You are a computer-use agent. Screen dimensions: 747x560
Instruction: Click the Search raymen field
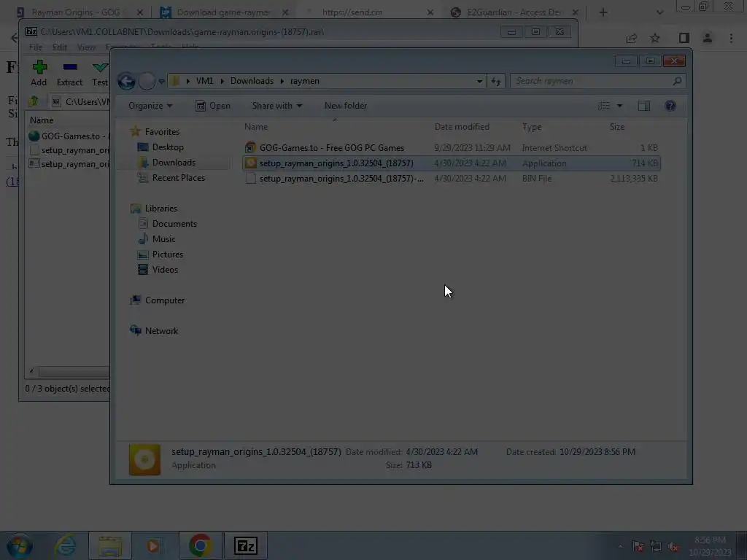598,81
